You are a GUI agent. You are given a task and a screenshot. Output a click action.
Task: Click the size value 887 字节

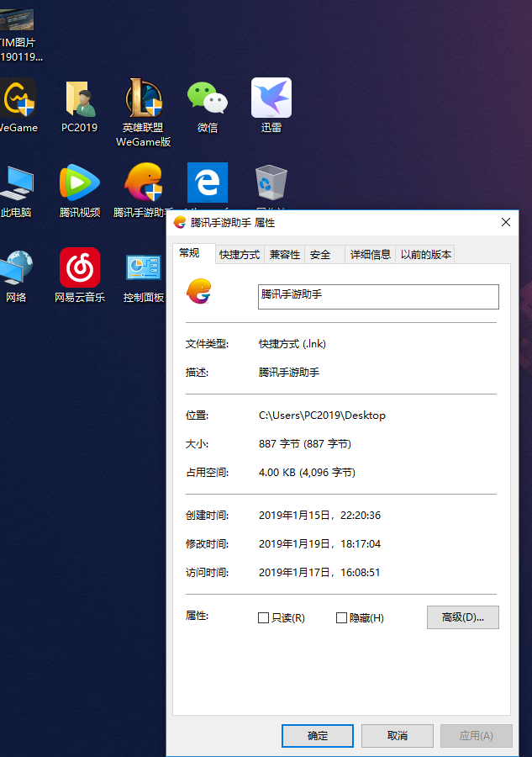305,443
